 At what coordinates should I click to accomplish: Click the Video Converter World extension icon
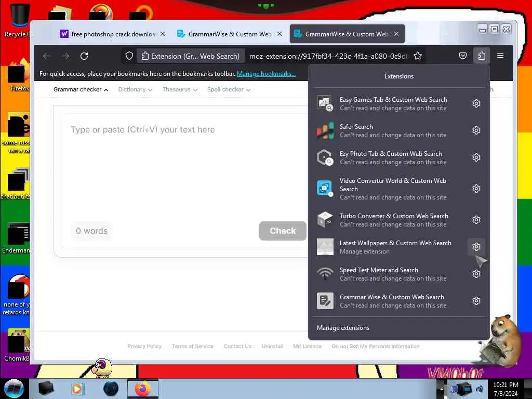tap(325, 189)
